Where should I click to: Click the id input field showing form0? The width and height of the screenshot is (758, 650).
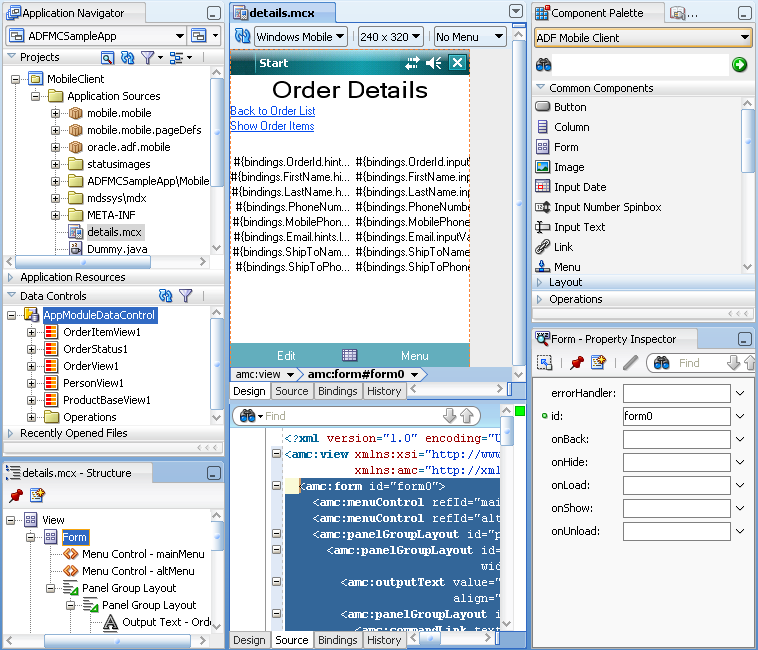(x=676, y=416)
